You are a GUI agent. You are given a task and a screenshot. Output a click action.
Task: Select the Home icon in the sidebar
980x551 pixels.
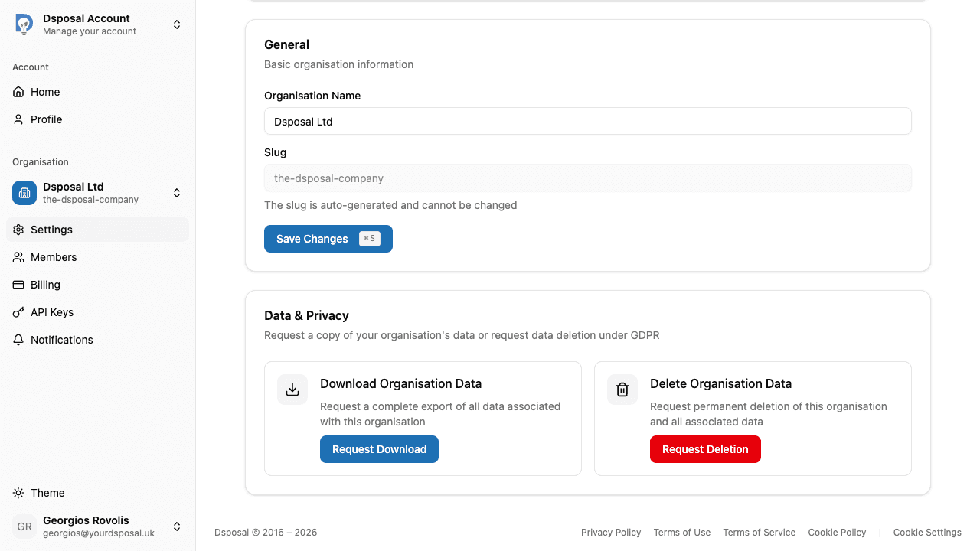click(18, 92)
